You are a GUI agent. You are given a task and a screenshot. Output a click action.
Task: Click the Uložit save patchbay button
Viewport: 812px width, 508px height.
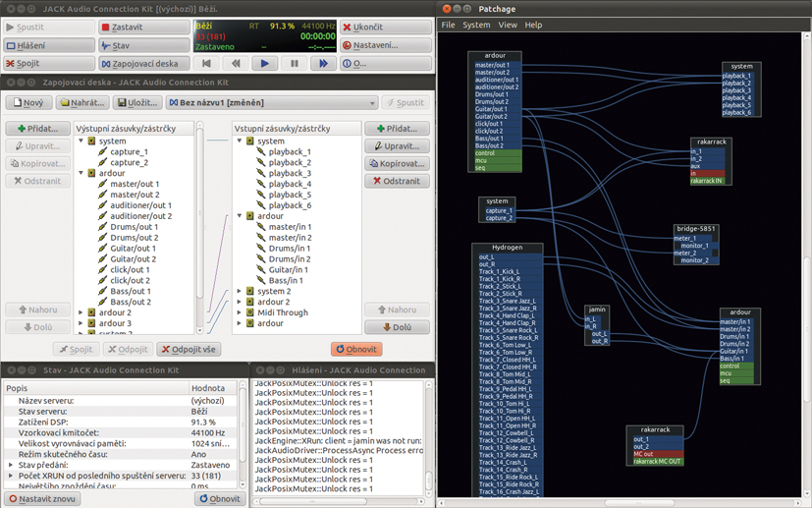click(137, 102)
